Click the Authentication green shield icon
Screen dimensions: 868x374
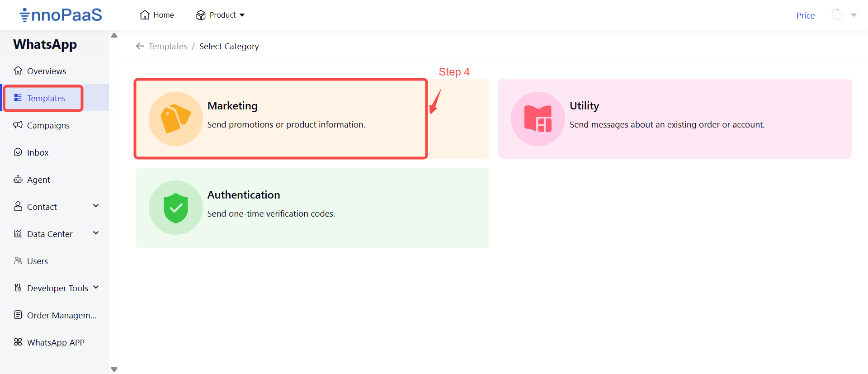tap(176, 208)
